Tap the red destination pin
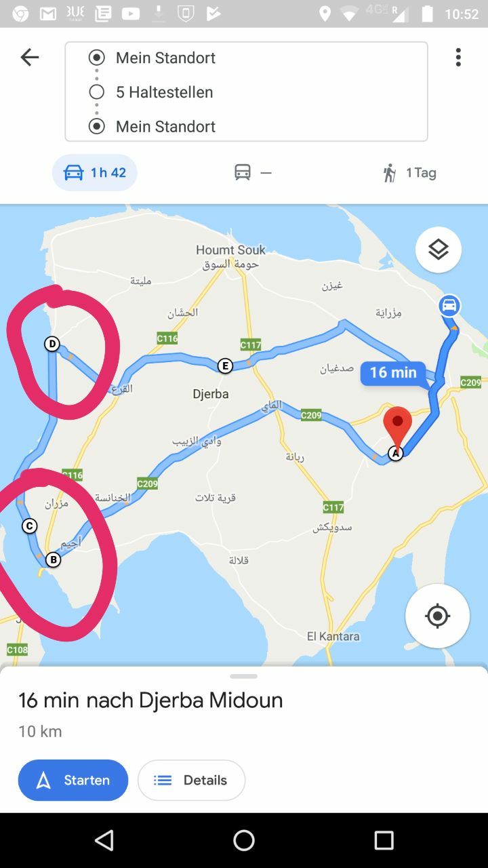Viewport: 488px width, 868px height. (398, 427)
